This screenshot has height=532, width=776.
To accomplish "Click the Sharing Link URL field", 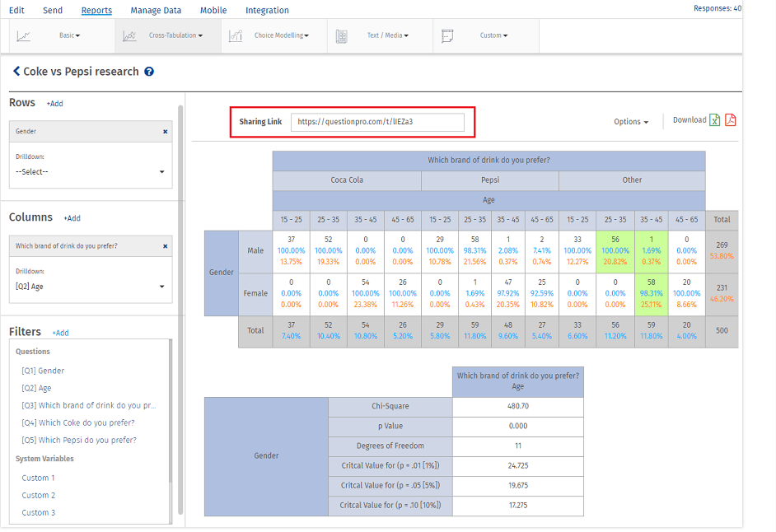I will [x=377, y=122].
